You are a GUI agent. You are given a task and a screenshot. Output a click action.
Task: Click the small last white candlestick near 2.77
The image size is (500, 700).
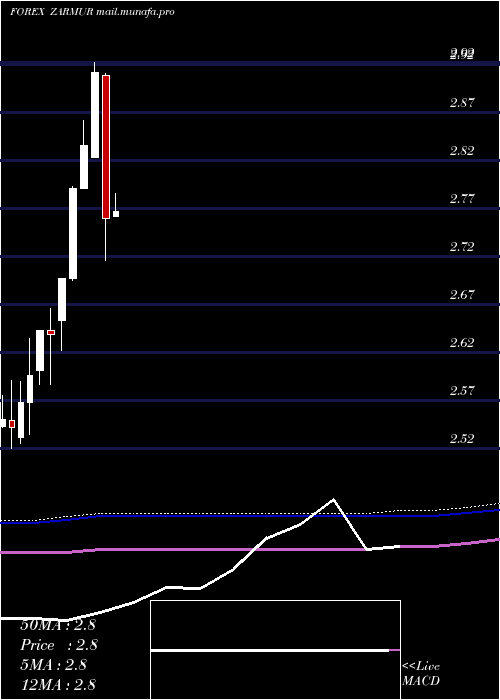pyautogui.click(x=116, y=214)
